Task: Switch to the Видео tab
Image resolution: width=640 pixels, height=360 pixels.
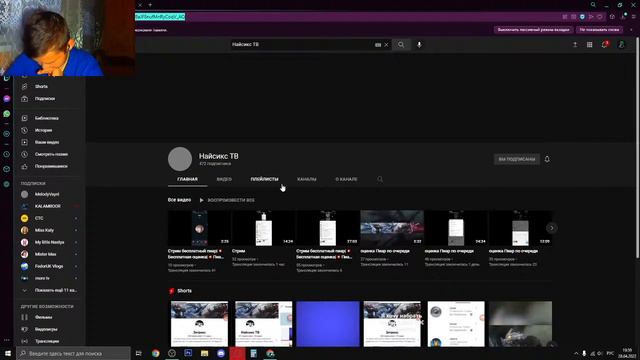Action: (224, 179)
